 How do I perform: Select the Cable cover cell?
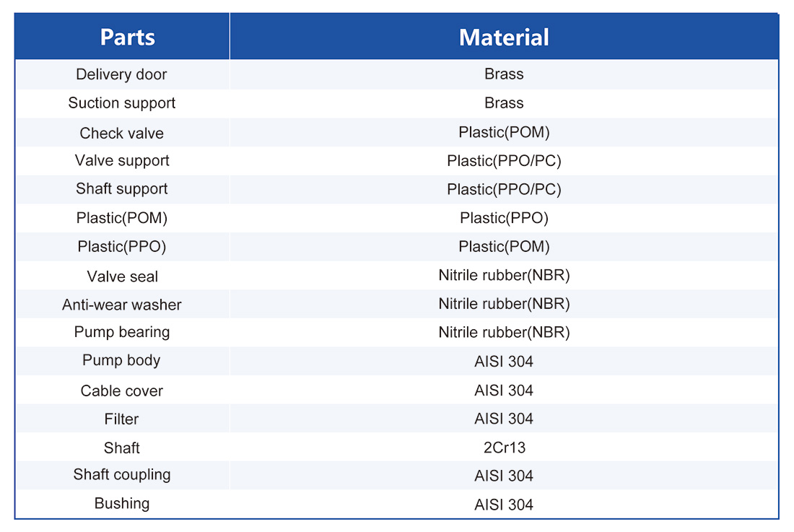click(x=121, y=391)
